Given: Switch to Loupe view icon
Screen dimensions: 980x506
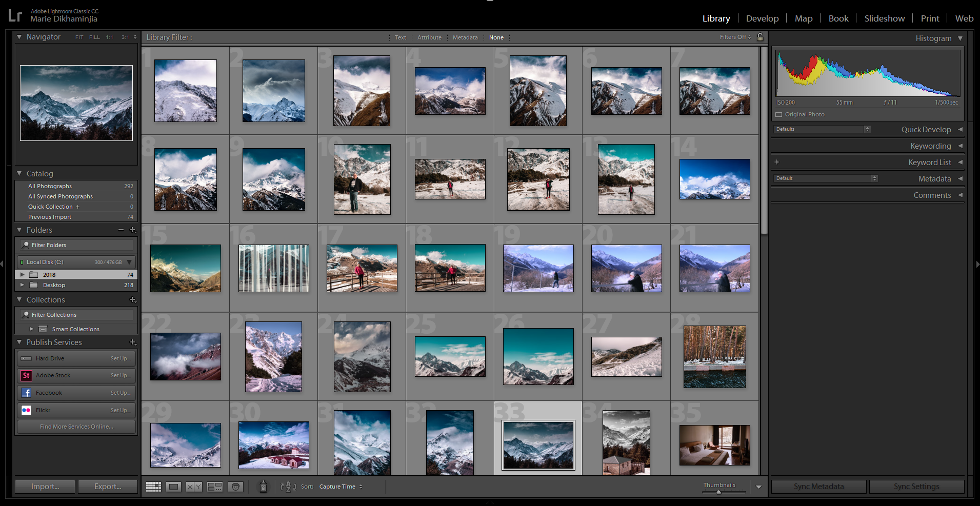Looking at the screenshot, I should (173, 487).
